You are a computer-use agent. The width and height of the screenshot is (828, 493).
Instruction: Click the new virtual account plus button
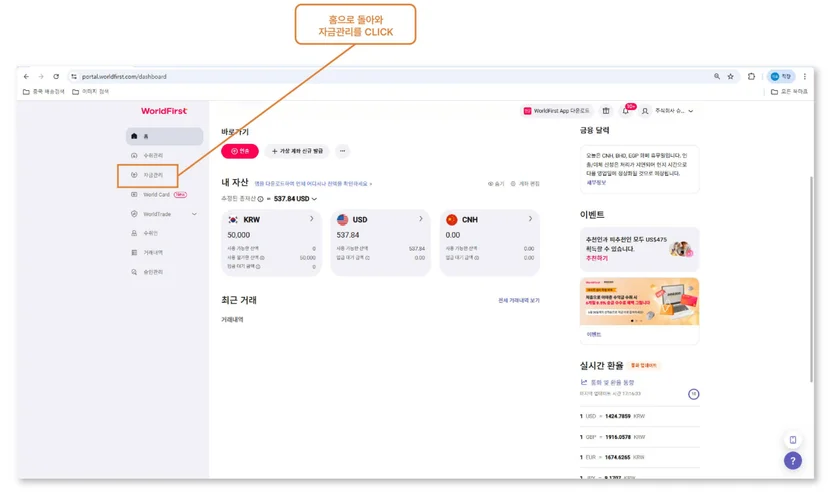point(297,151)
